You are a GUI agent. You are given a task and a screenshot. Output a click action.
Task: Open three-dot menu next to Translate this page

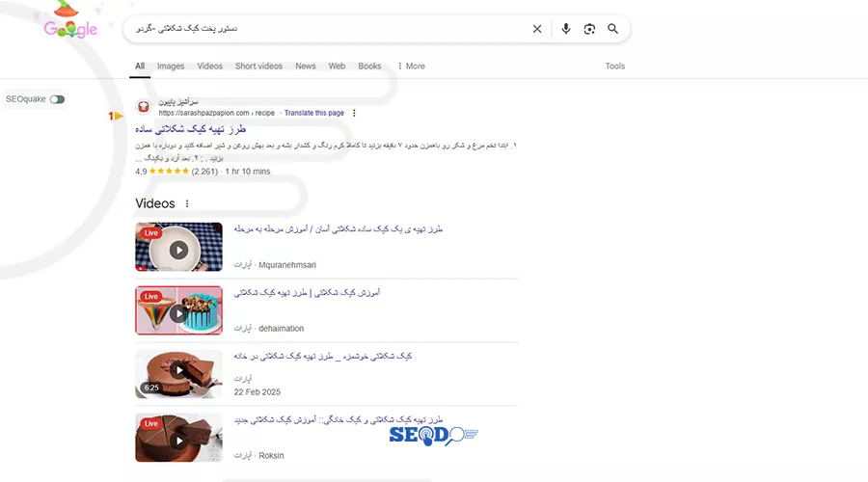pyautogui.click(x=354, y=113)
